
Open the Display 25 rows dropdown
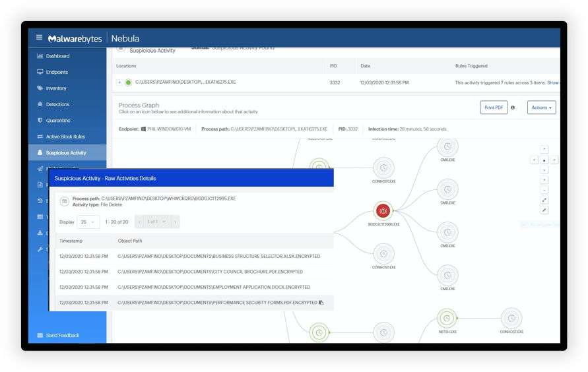(x=88, y=222)
